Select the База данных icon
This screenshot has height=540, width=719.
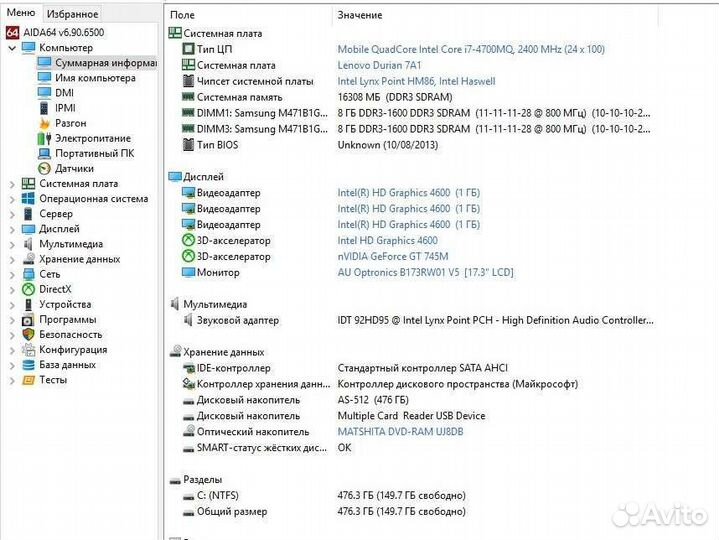pyautogui.click(x=28, y=365)
